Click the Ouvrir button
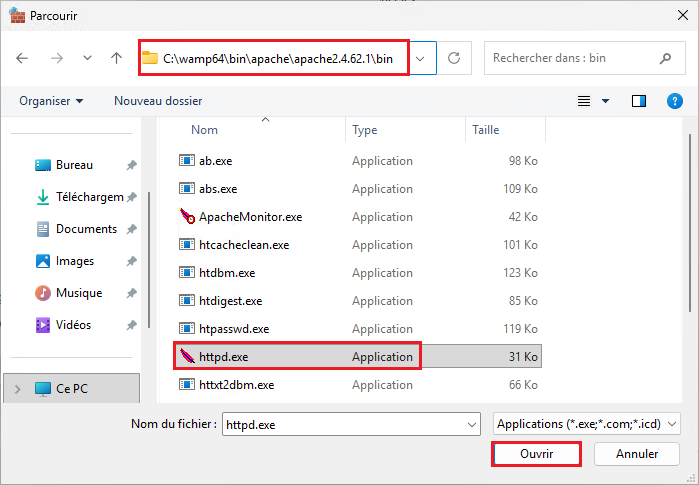 [x=537, y=453]
